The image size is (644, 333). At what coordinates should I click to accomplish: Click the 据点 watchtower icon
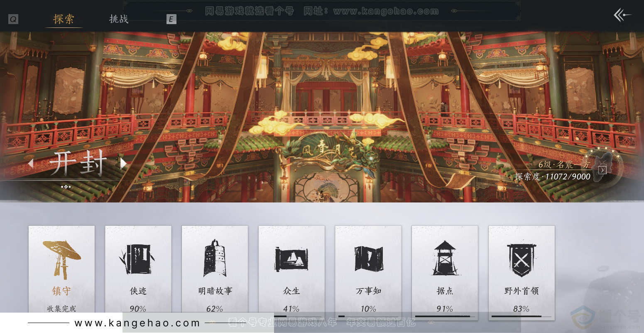445,258
